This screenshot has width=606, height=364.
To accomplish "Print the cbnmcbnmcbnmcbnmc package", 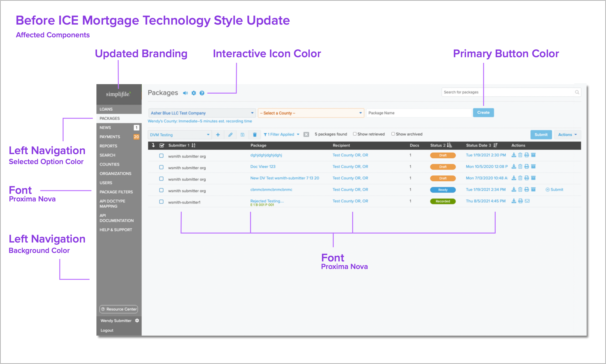I will 527,190.
